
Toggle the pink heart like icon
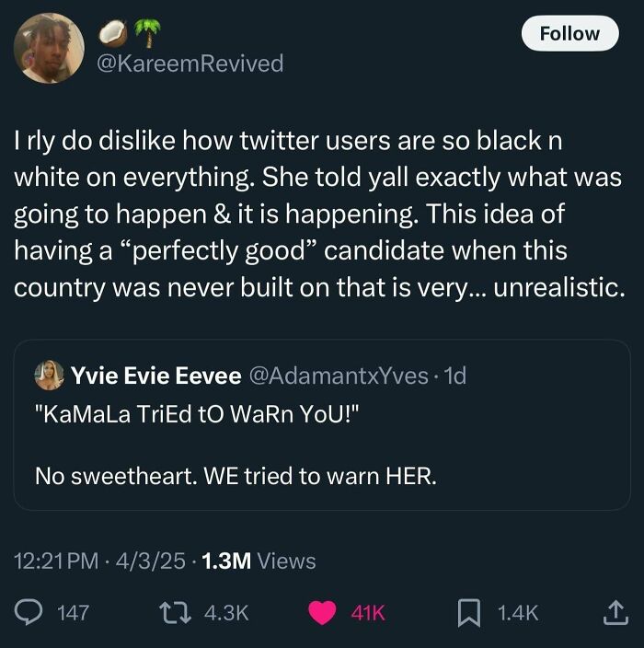coord(322,612)
